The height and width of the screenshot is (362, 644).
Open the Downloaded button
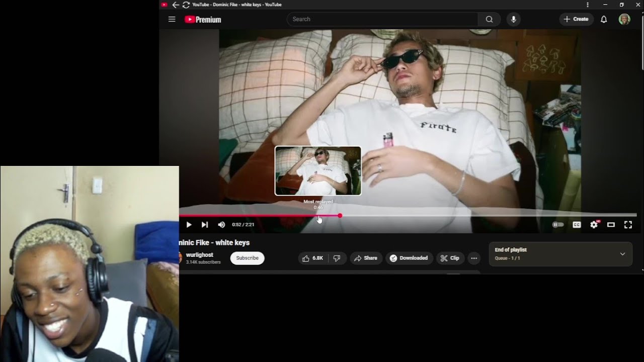pyautogui.click(x=409, y=258)
